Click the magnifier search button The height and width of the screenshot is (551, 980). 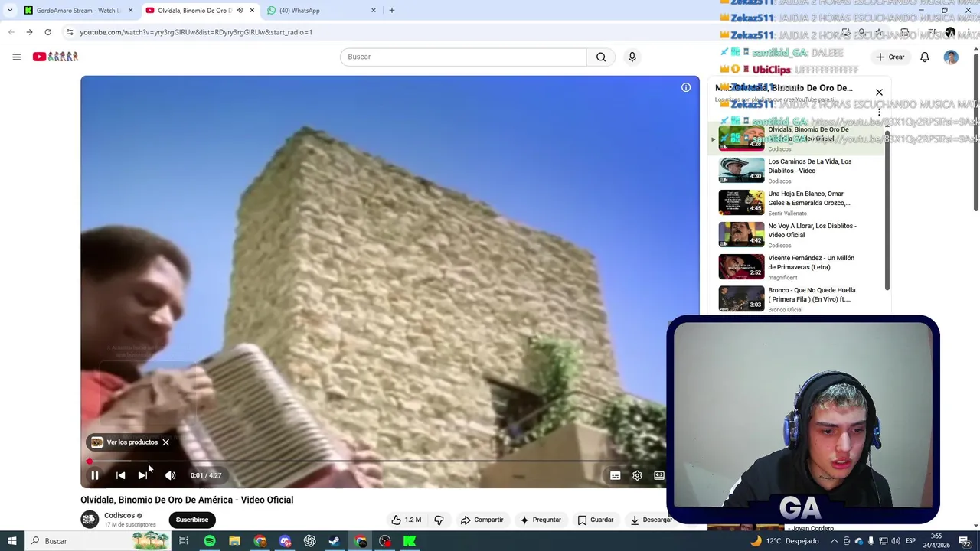tap(601, 57)
